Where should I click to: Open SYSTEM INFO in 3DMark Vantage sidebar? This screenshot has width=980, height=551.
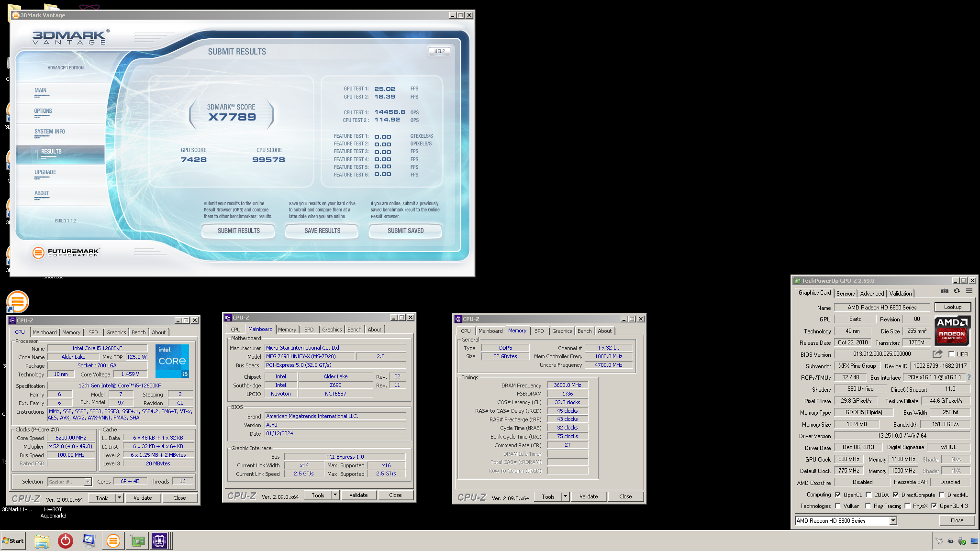click(50, 132)
